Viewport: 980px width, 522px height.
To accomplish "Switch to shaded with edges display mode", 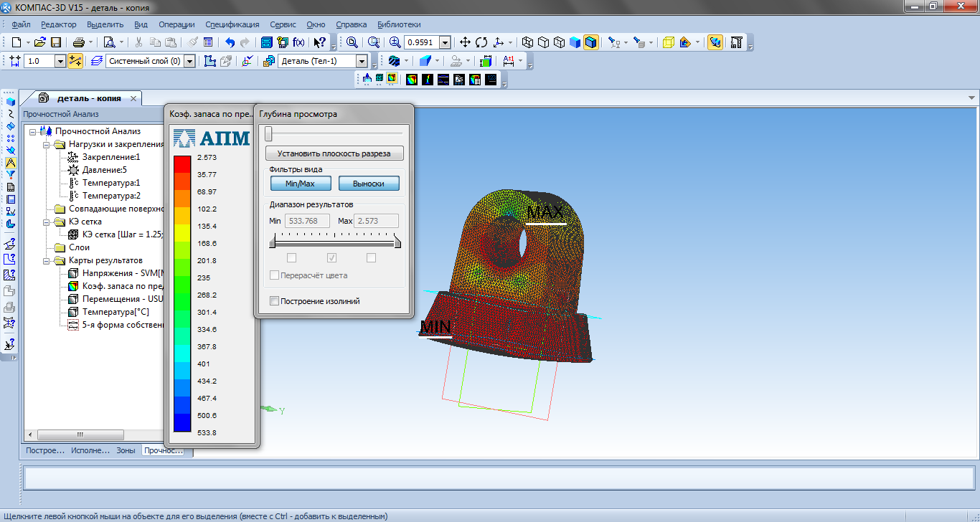I will coord(590,42).
